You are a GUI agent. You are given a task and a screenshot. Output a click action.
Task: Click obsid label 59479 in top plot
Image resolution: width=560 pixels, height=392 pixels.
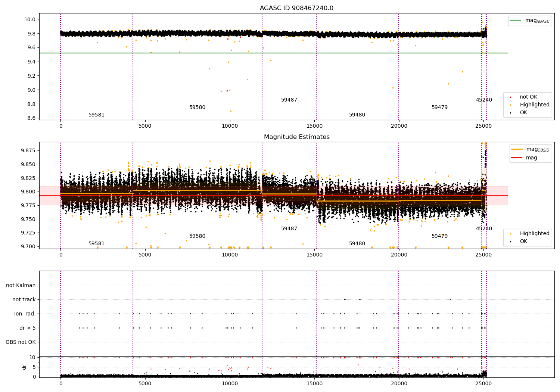[x=439, y=108]
